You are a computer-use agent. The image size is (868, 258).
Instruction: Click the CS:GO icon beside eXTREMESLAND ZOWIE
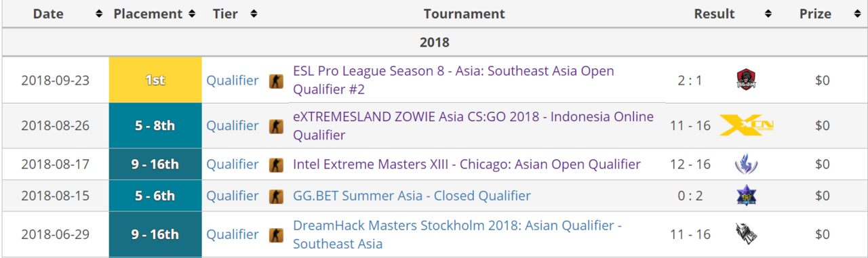pyautogui.click(x=276, y=126)
